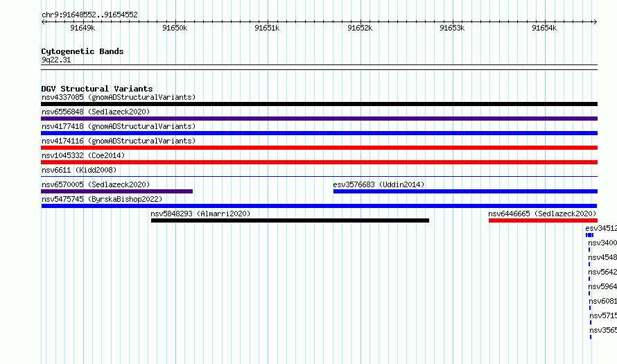This screenshot has width=617, height=364.
Task: Click the 9q22.31 cytogenetic band bar
Action: 319,67
